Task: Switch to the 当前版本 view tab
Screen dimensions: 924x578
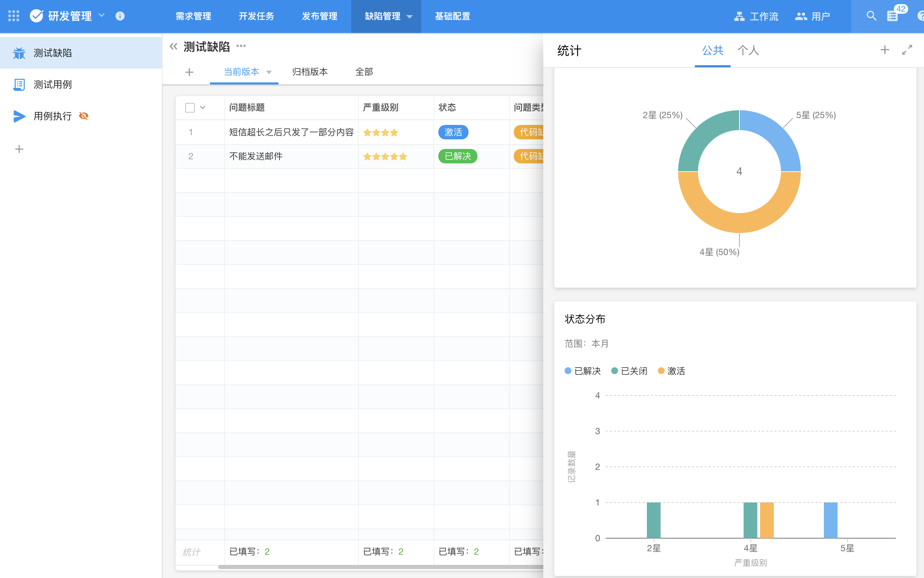Action: pyautogui.click(x=241, y=72)
